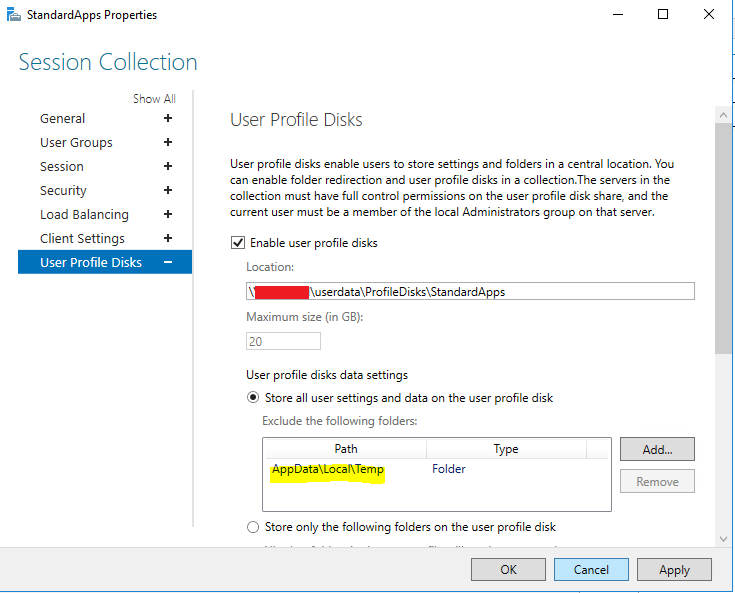Click the Add... button

tap(657, 450)
